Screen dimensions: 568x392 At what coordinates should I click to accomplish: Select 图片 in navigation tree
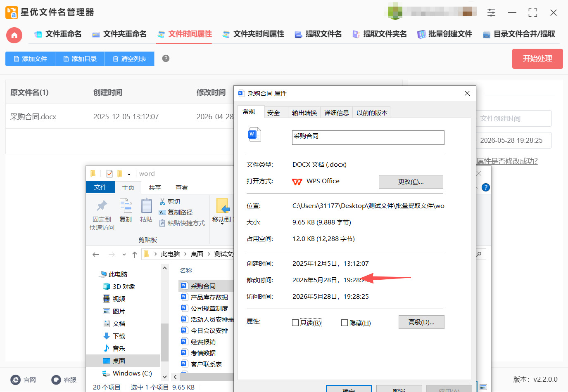pyautogui.click(x=114, y=312)
